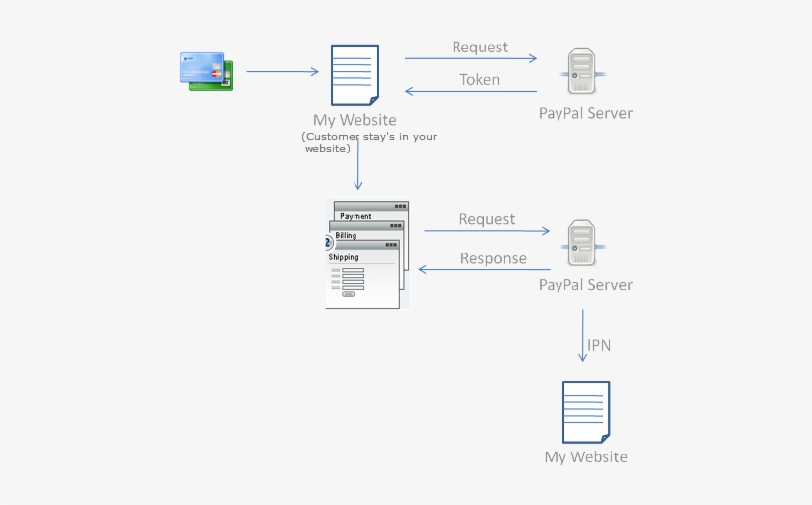This screenshot has height=505, width=812.
Task: Click the upper PayPal Server caption
Action: click(585, 113)
